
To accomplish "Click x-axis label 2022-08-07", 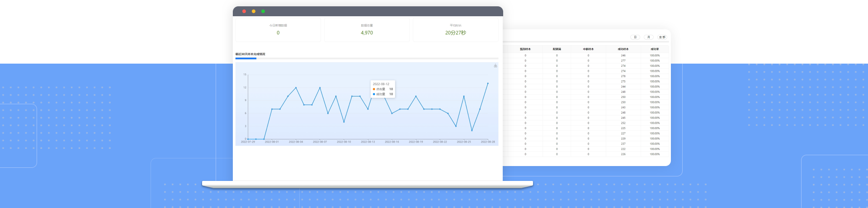I will pyautogui.click(x=320, y=142).
